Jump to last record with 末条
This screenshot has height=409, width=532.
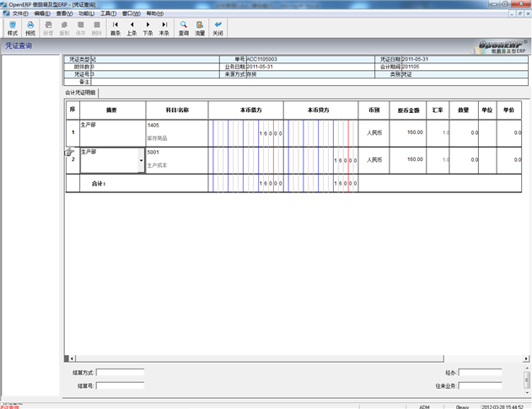(x=164, y=28)
